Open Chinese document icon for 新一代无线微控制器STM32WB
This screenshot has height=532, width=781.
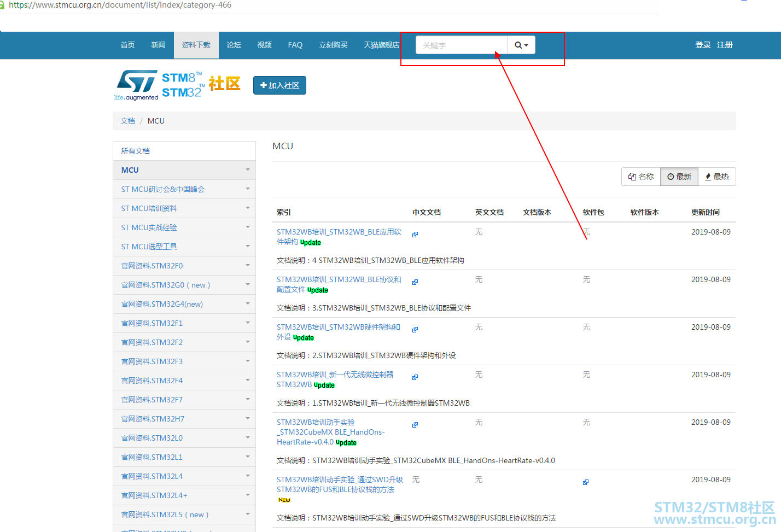415,377
